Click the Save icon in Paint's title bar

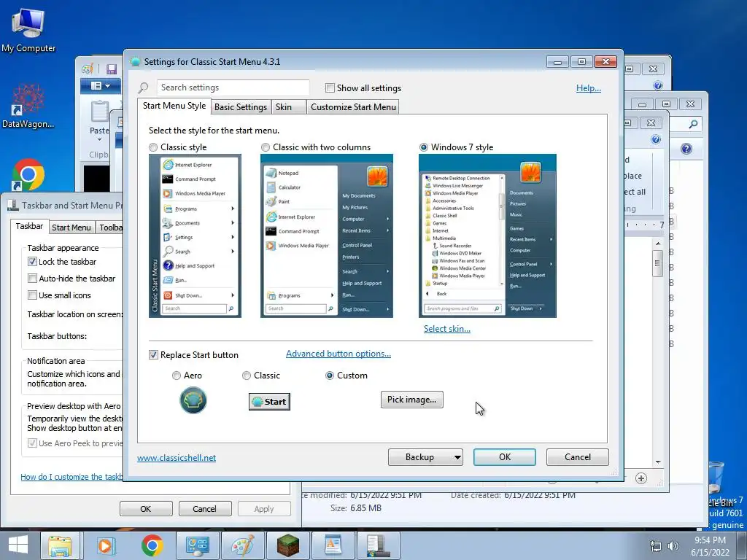coord(112,69)
